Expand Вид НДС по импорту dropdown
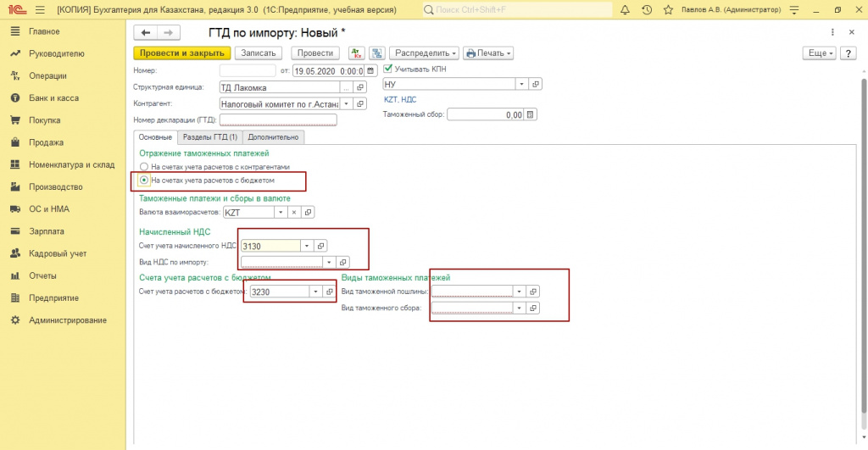This screenshot has width=868, height=450. pos(330,263)
